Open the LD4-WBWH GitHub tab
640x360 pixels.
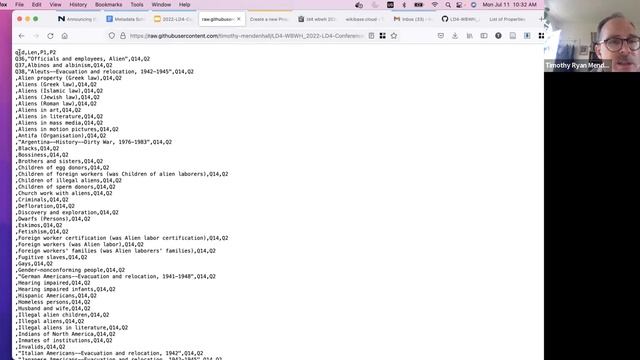(460, 19)
